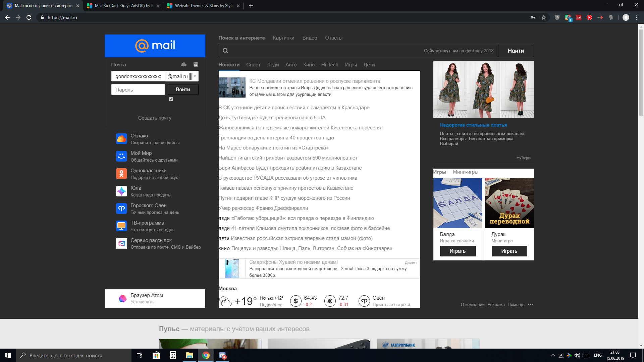The height and width of the screenshot is (362, 644).
Task: Open the Видео search tab
Action: [310, 38]
